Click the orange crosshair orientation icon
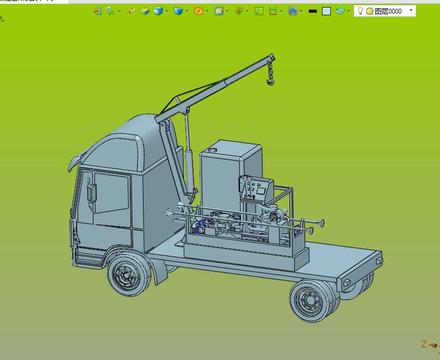The width and height of the screenshot is (440, 360). point(239,11)
